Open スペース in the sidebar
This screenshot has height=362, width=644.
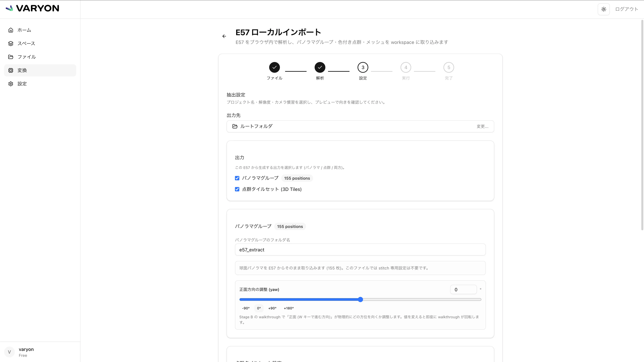tap(40, 43)
